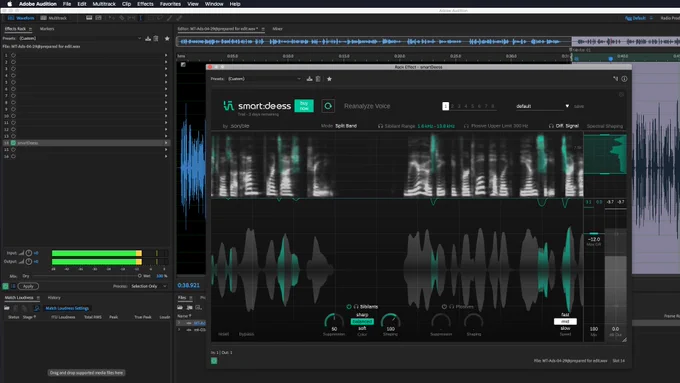
Task: Expand the Process Selection Only dropdown
Action: pyautogui.click(x=149, y=286)
